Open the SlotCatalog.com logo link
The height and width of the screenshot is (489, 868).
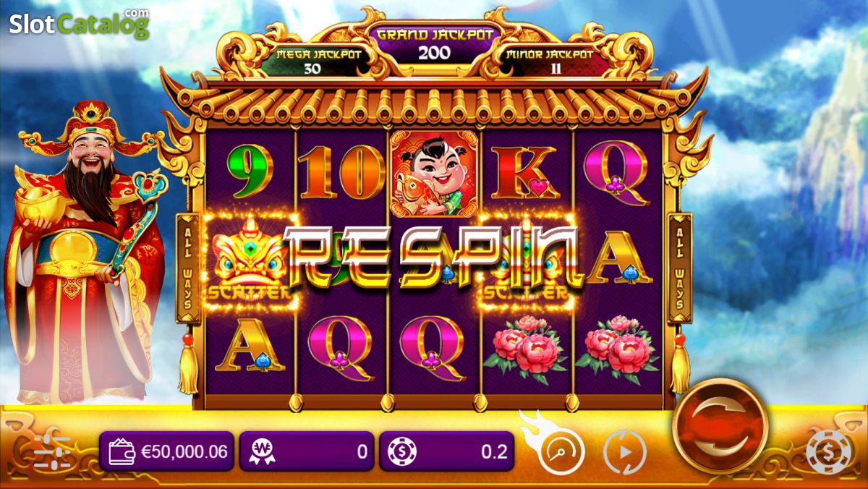79,23
